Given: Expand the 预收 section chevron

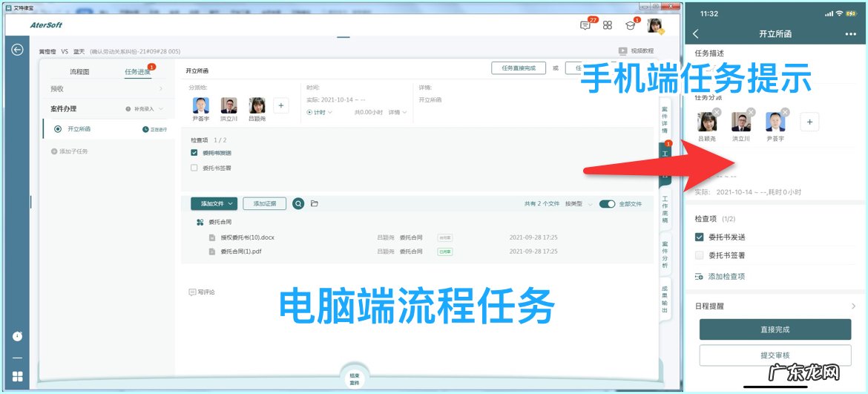Looking at the screenshot, I should point(160,88).
